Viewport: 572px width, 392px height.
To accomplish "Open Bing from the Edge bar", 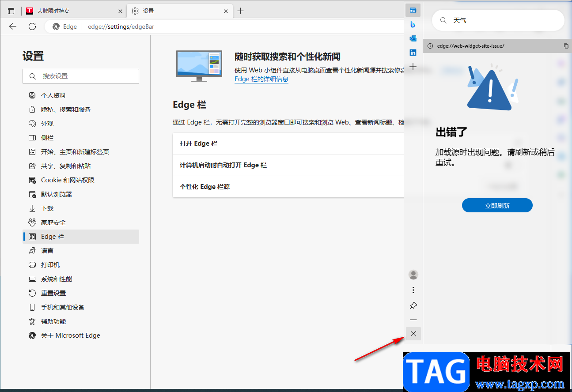I will point(413,24).
